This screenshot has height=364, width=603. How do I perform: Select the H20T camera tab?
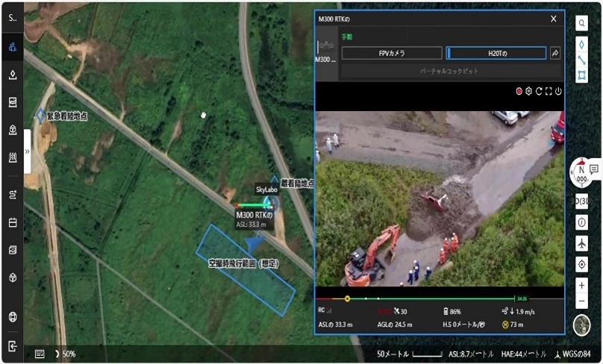pyautogui.click(x=496, y=53)
